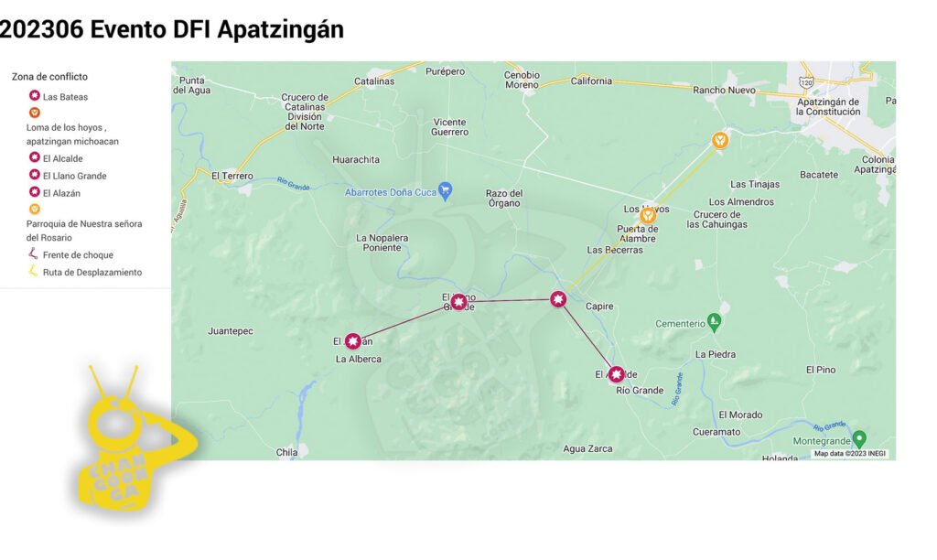Click the orange Loma de los hoyos legend icon
937x560 pixels.
click(x=35, y=113)
